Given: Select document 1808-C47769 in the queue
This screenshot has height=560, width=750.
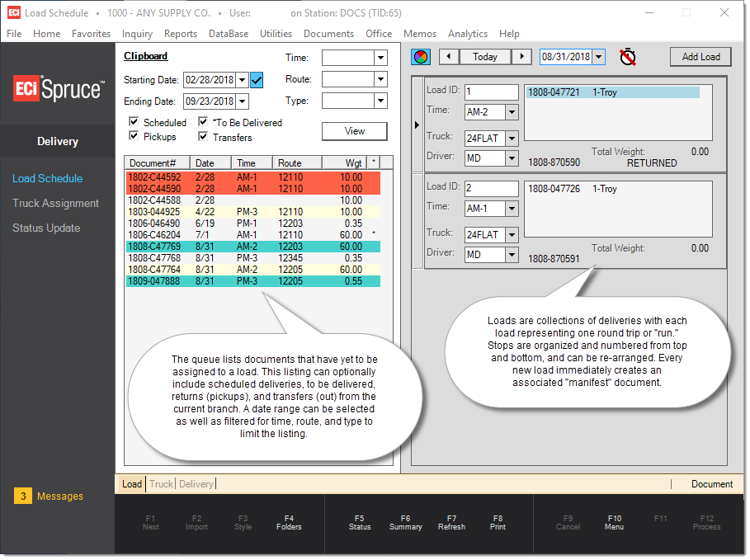Looking at the screenshot, I should [x=254, y=247].
